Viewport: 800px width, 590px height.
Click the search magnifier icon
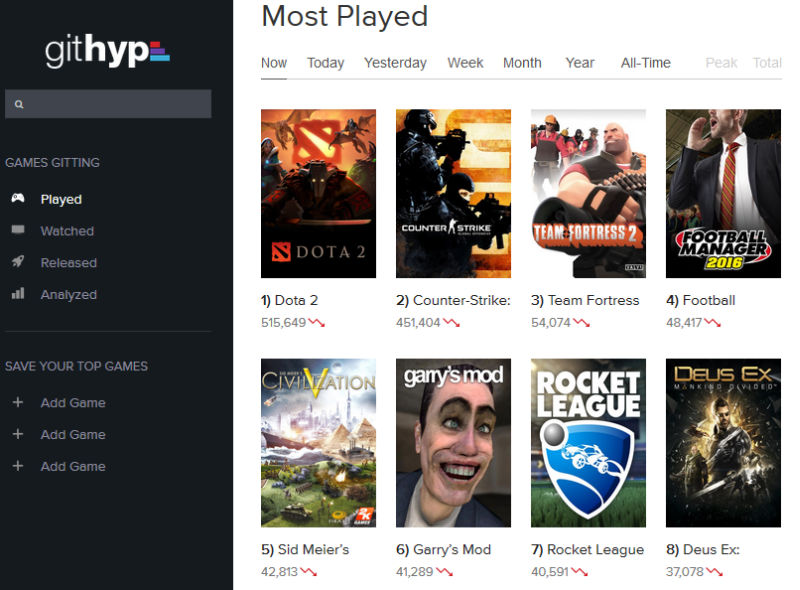(x=19, y=104)
